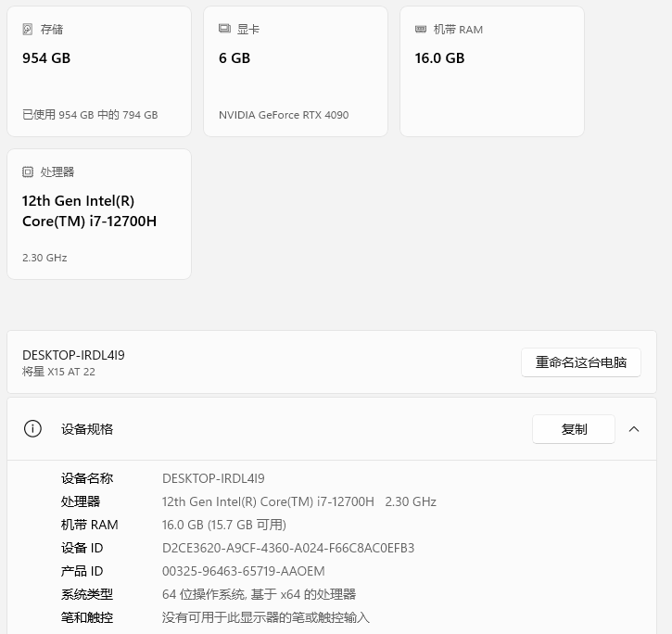Select the 将星 X15 AT 22 model text
Image resolution: width=672 pixels, height=634 pixels.
click(x=58, y=372)
